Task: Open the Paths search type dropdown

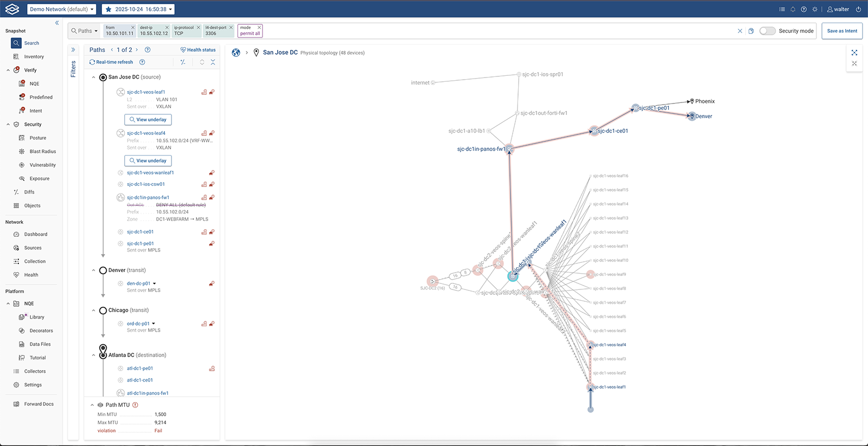Action: point(85,31)
